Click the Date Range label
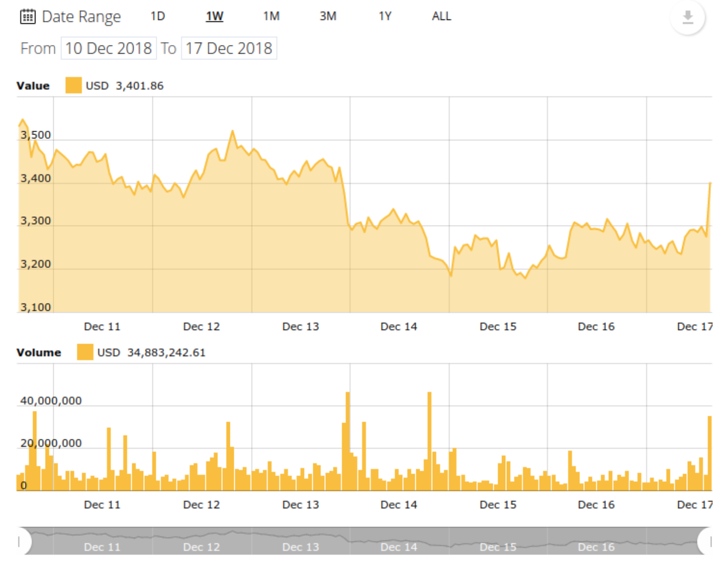The width and height of the screenshot is (728, 574). click(81, 17)
